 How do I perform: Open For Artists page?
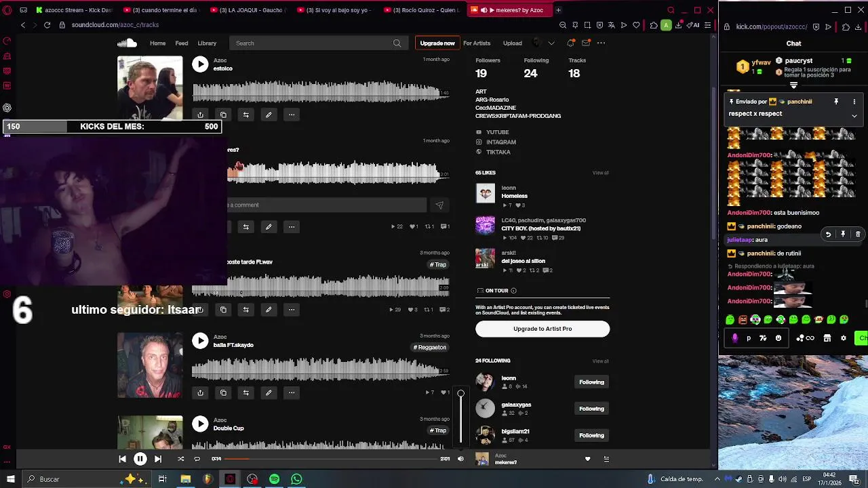point(477,43)
